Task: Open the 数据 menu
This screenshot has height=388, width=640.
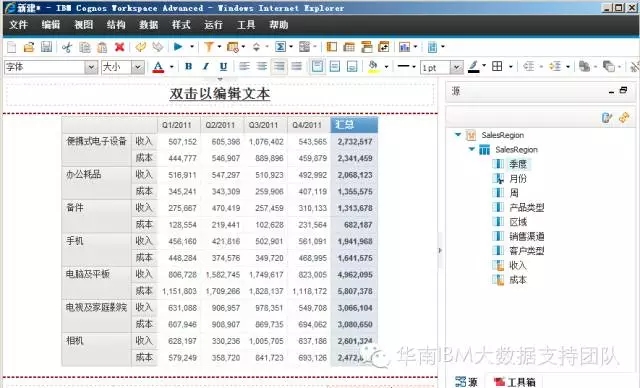Action: click(148, 24)
